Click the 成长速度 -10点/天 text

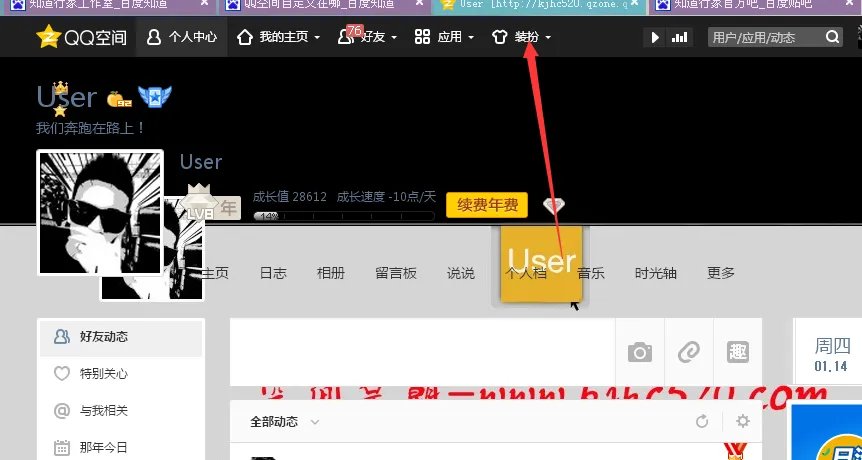click(386, 197)
